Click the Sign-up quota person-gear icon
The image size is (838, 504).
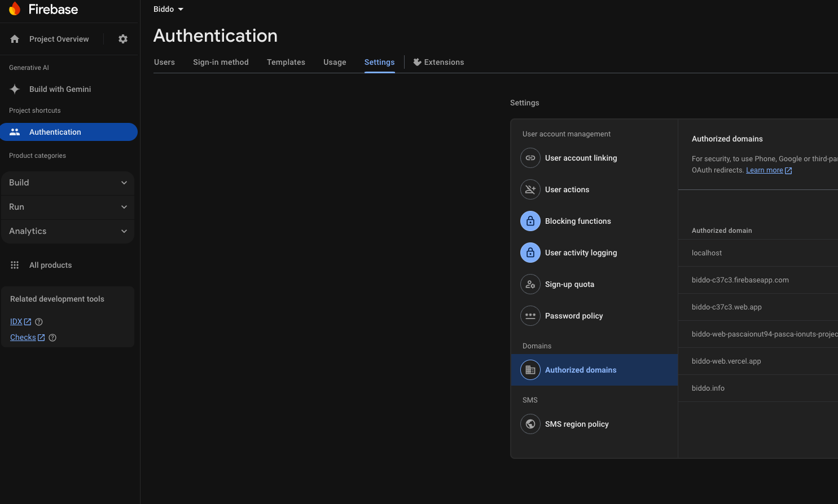[x=530, y=284]
